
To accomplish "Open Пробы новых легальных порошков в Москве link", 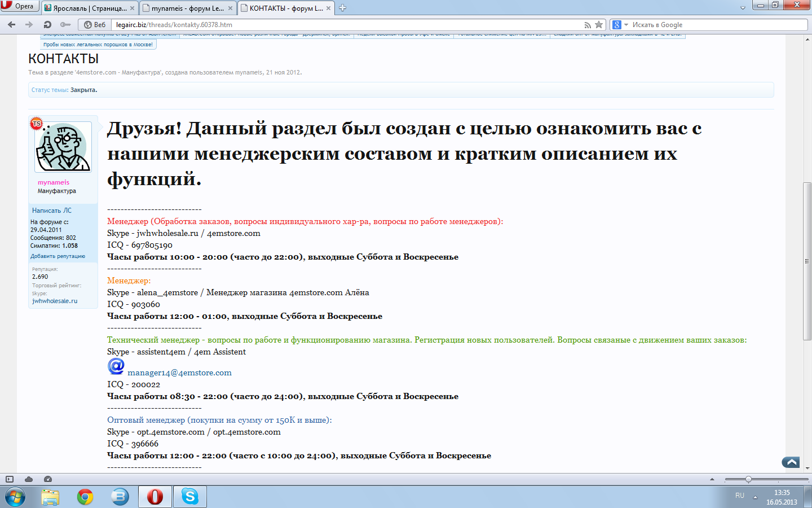I will [98, 45].
